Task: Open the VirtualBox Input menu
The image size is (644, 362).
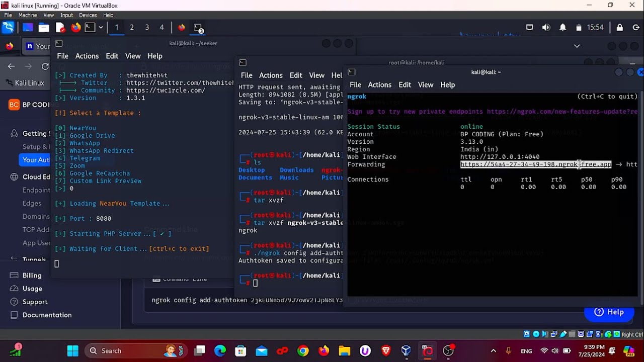Action: pos(66,15)
